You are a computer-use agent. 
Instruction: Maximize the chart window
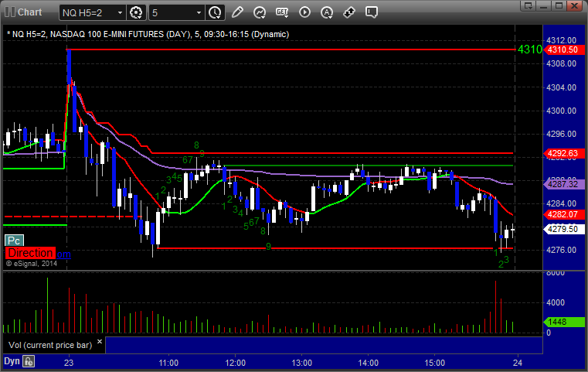(x=559, y=5)
